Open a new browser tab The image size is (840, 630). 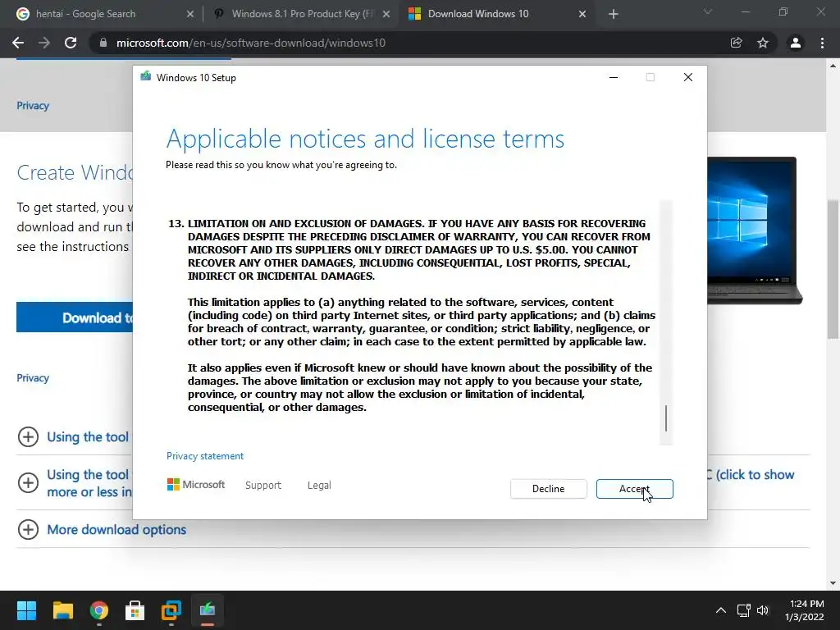coord(614,15)
